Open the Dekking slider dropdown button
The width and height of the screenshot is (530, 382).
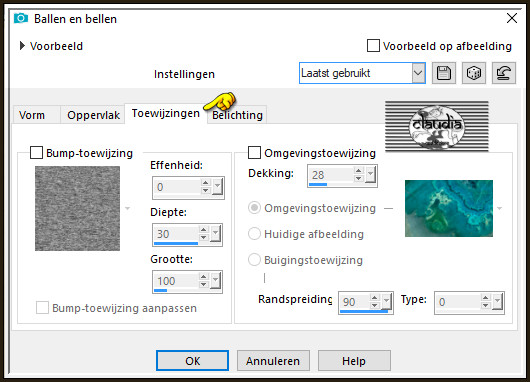(x=370, y=174)
